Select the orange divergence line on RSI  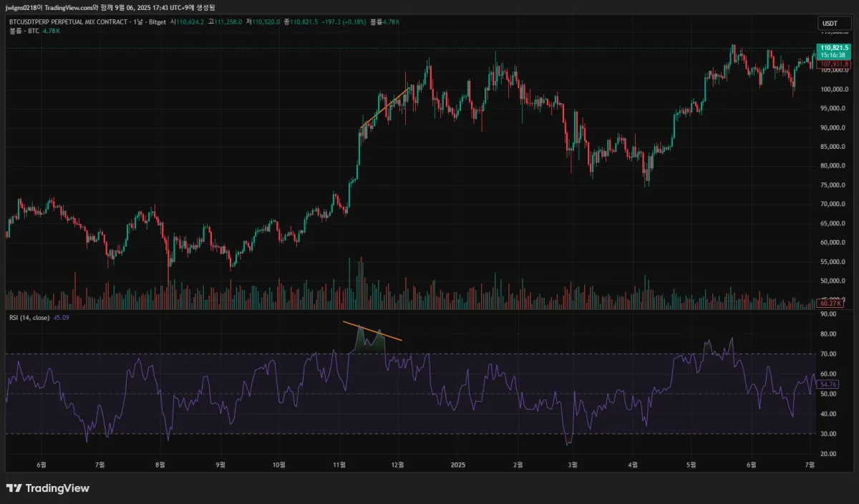[372, 331]
